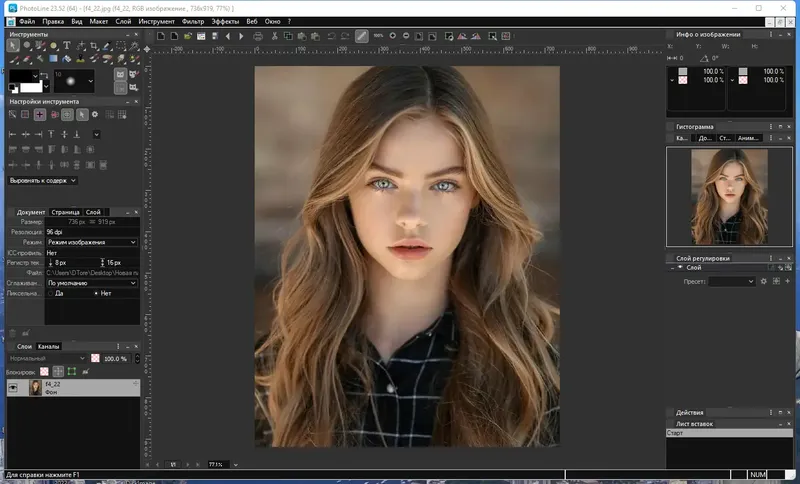Click the black foreground color swatch
The width and height of the screenshot is (800, 484).
coord(19,77)
